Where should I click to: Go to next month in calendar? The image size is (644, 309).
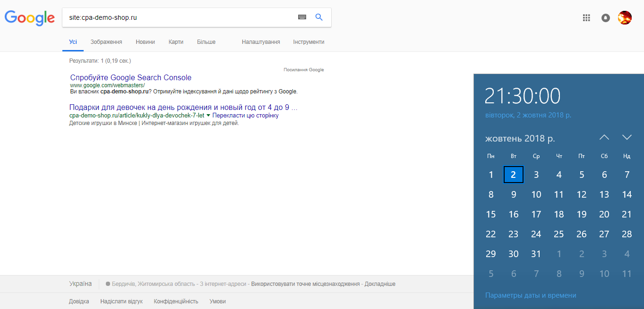[x=627, y=138]
